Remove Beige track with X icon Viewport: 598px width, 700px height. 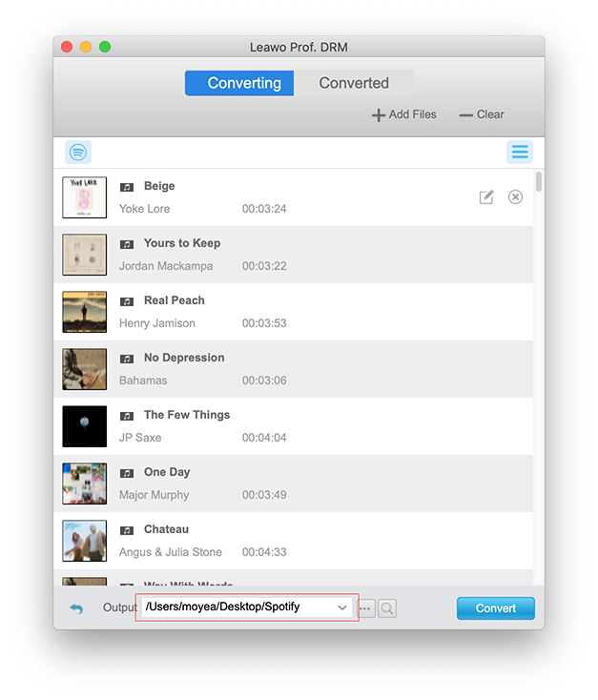515,197
